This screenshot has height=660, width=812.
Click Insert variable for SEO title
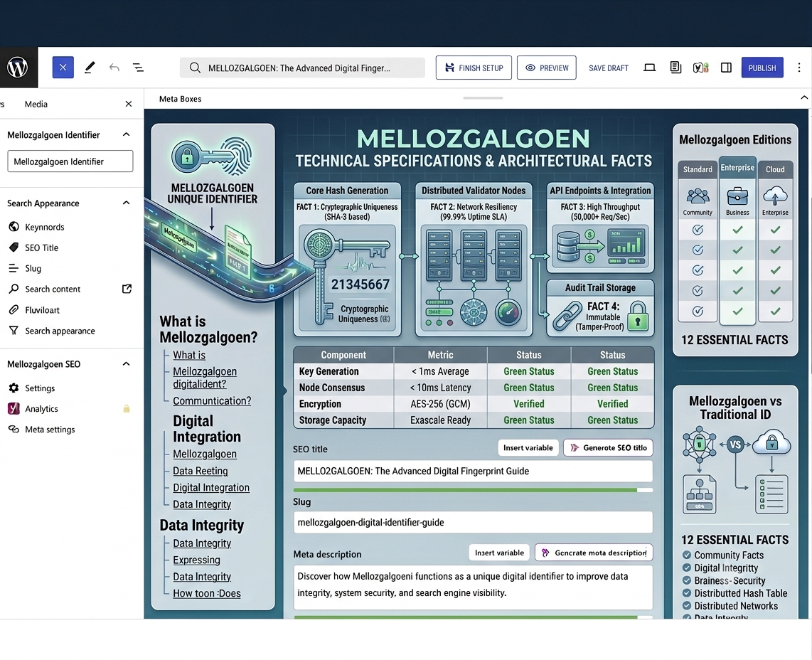tap(528, 447)
